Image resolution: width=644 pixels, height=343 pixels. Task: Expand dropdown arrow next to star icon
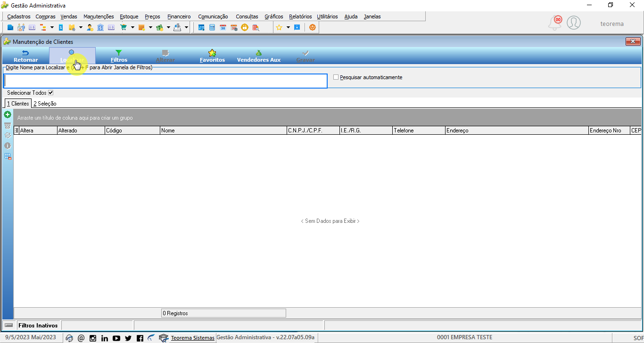point(288,27)
